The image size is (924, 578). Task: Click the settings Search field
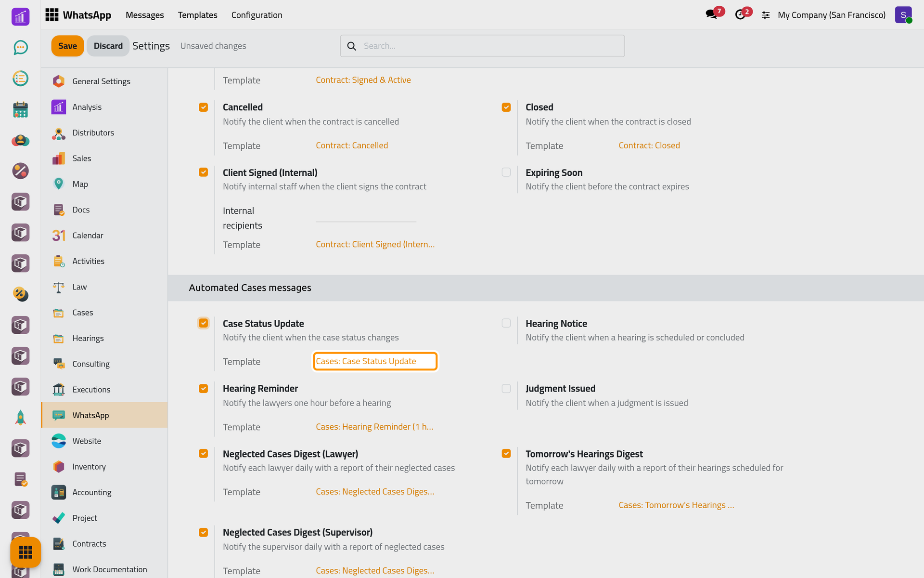click(x=482, y=46)
